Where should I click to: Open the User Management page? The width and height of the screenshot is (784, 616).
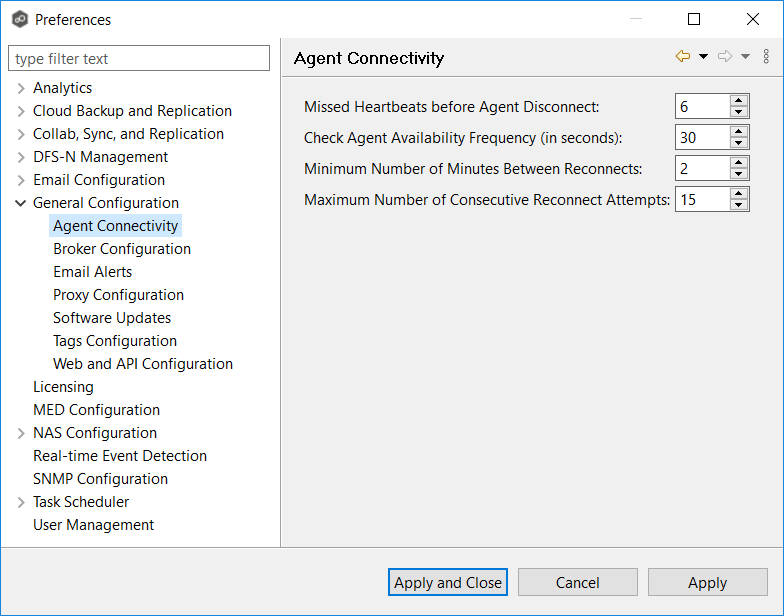(x=93, y=525)
